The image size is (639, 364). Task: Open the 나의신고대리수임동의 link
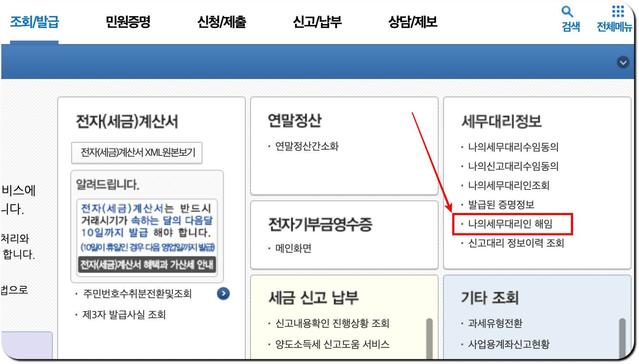513,166
